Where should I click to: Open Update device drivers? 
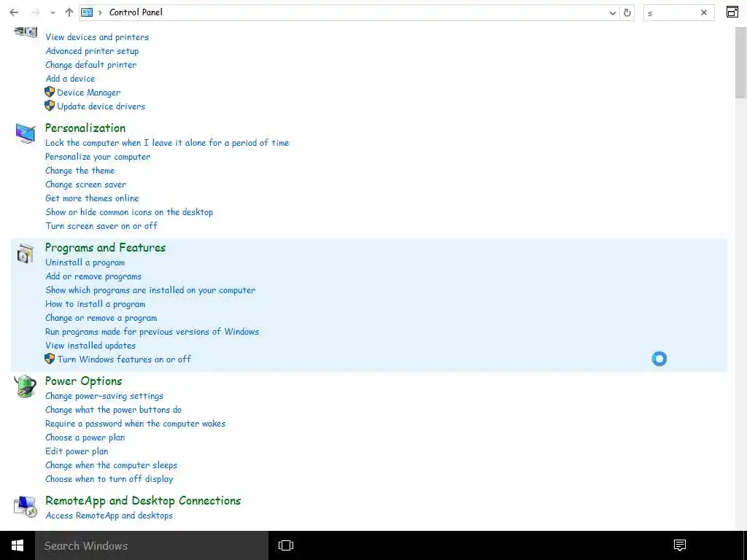pos(101,106)
